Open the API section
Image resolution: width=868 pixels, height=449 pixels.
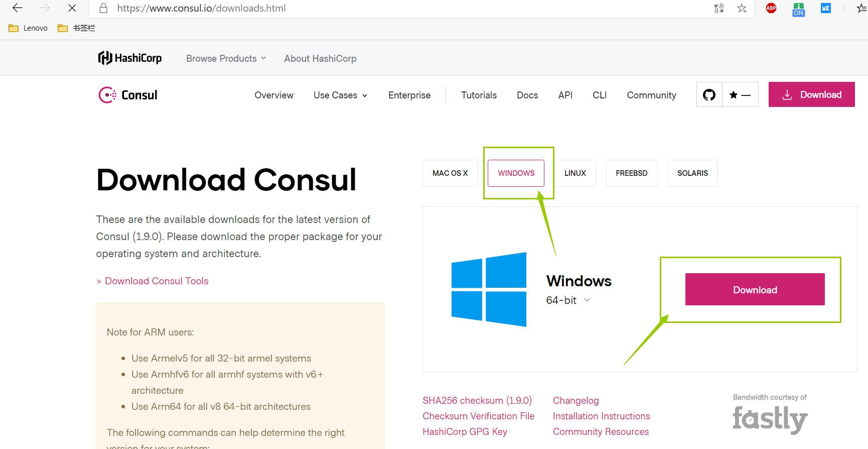(x=565, y=95)
